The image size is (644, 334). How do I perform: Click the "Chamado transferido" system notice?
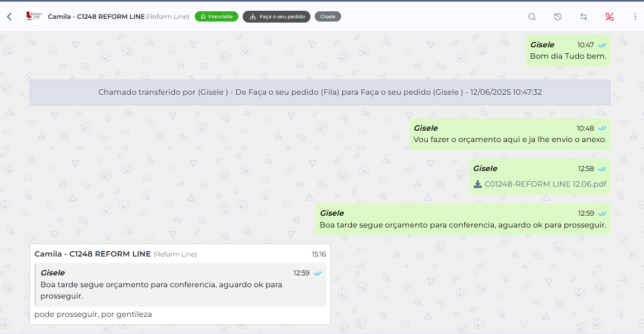click(320, 93)
